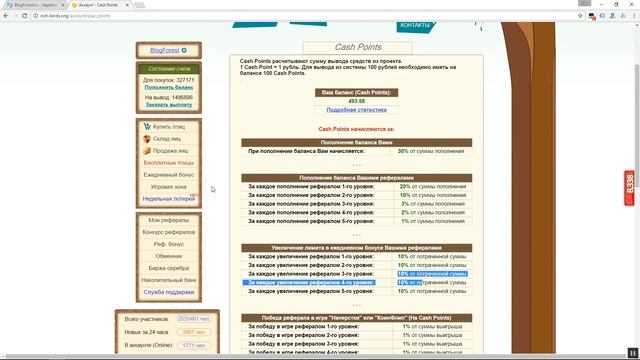This screenshot has height=360, width=640.
Task: Open the BlogForest link
Action: pos(165,50)
